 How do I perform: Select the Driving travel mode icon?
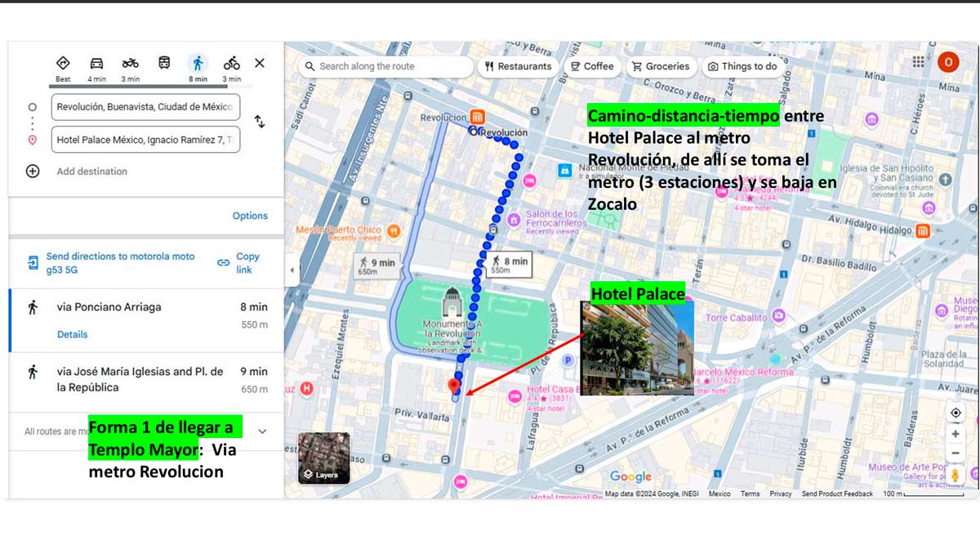[x=96, y=64]
